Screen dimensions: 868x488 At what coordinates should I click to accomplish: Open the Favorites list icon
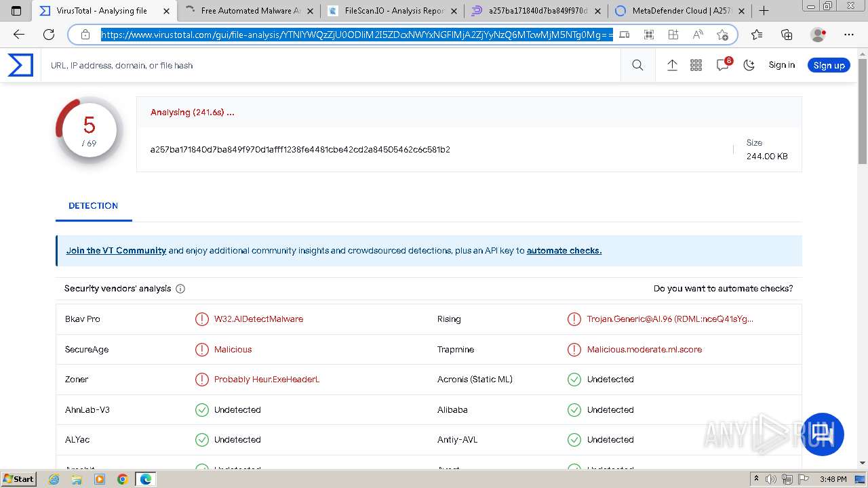[x=757, y=35]
